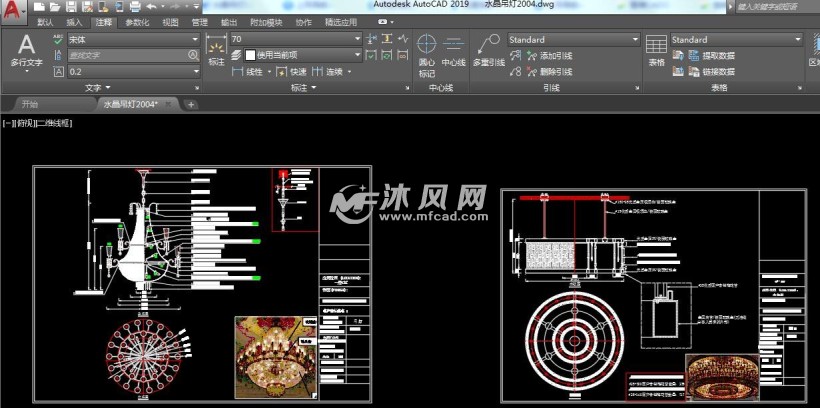The image size is (820, 408).
Task: Click the 快速 quick dimension button
Action: click(292, 72)
